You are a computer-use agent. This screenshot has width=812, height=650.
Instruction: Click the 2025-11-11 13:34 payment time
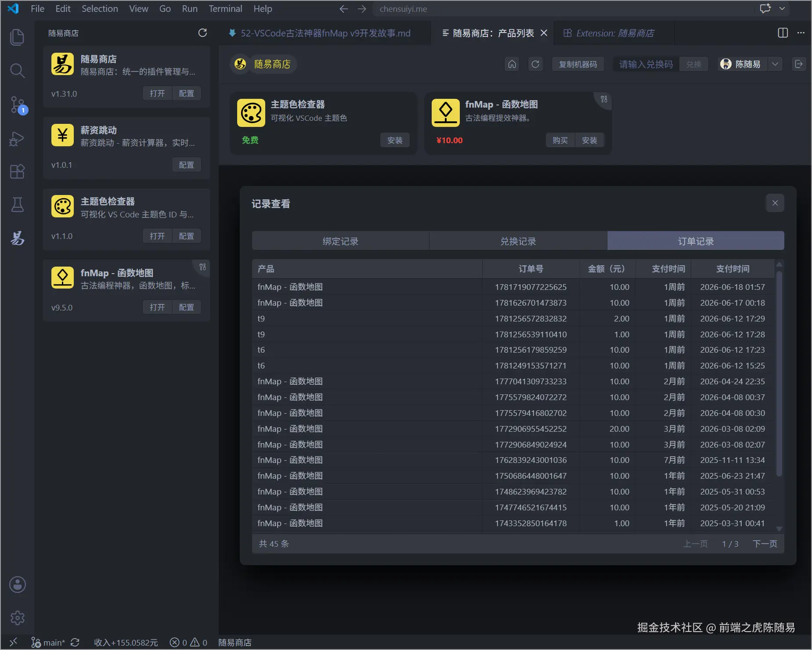pos(732,460)
